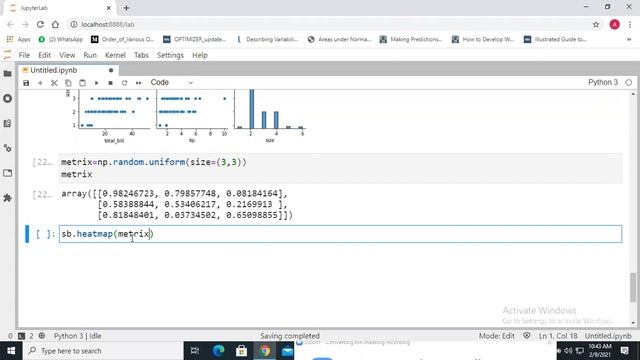640x360 pixels.
Task: Click the notebook vertical scrollbar
Action: tap(633, 287)
